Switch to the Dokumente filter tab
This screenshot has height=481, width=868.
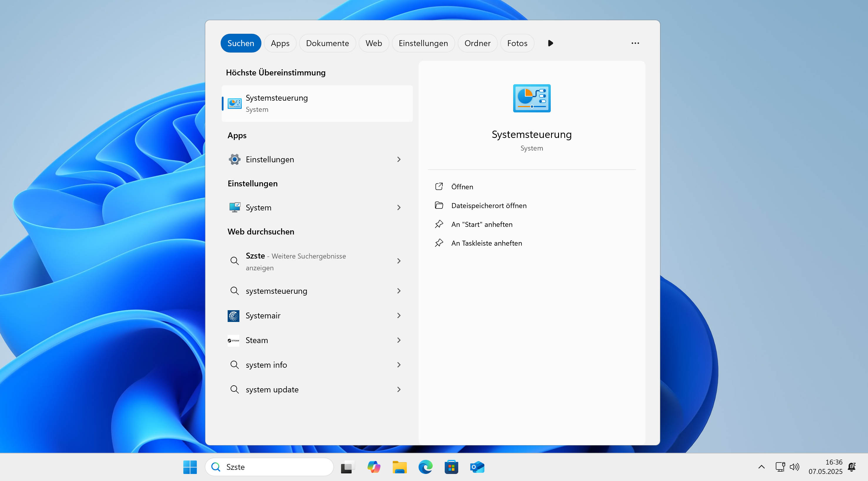point(327,43)
